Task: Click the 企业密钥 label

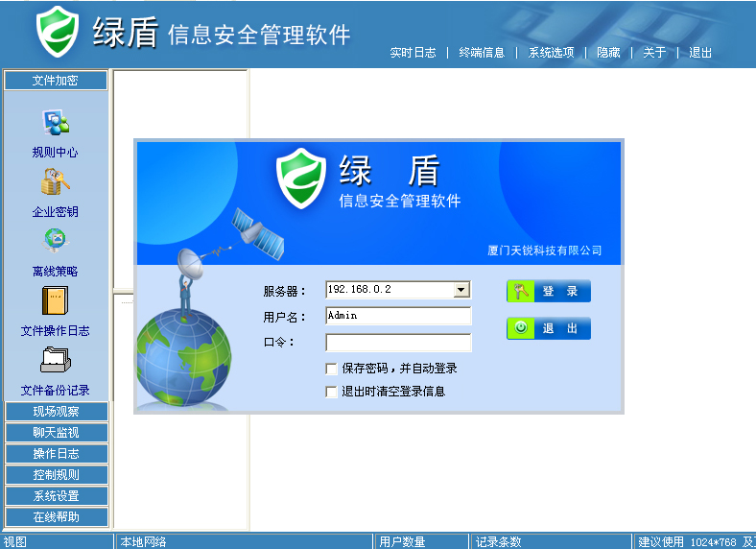Action: pos(55,212)
